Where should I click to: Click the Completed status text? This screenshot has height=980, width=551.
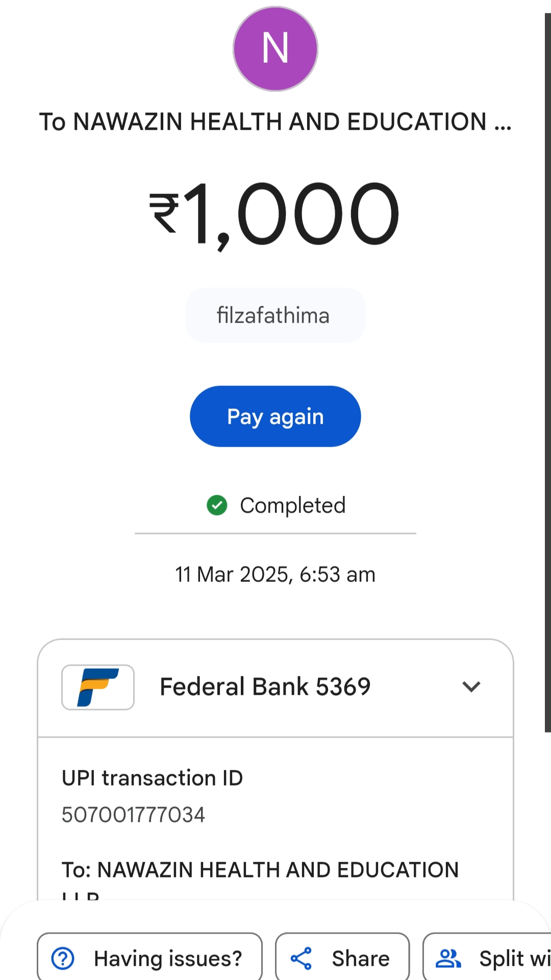tap(292, 505)
